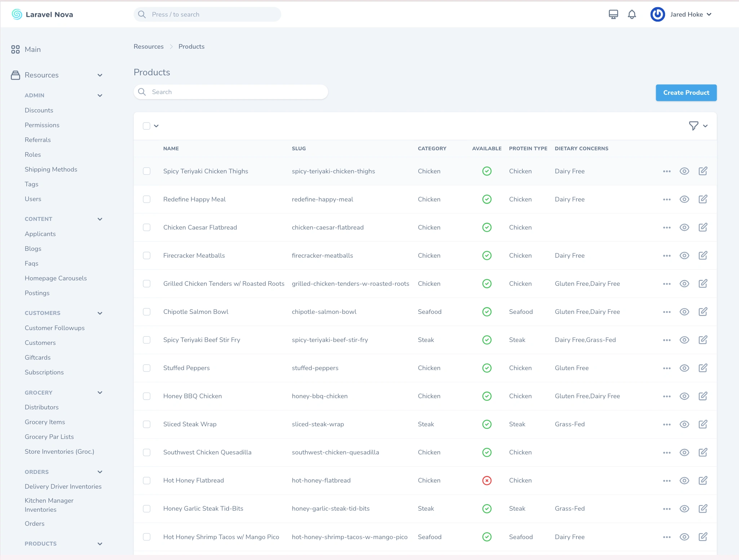
Task: Click the Laravel Nova logo
Action: click(x=43, y=14)
